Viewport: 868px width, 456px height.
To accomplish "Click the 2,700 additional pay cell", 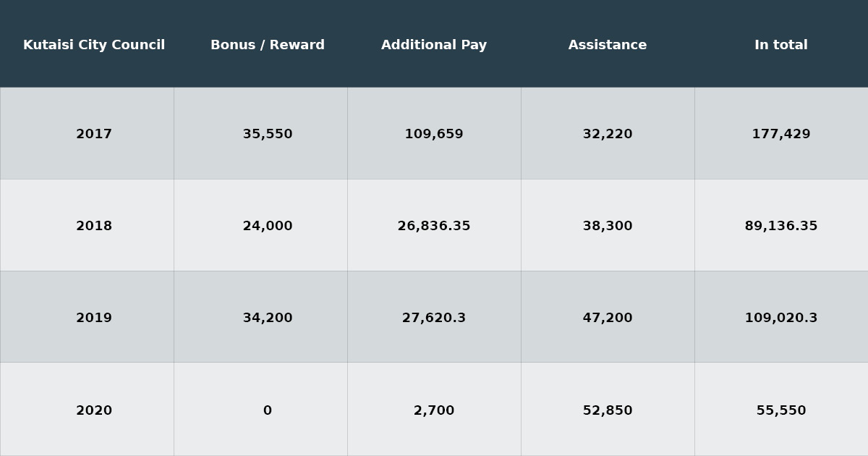I will click(434, 410).
